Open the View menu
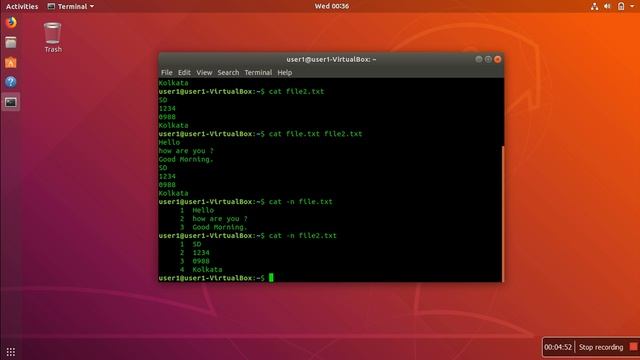Screen dimensions: 640x360 click(x=204, y=72)
